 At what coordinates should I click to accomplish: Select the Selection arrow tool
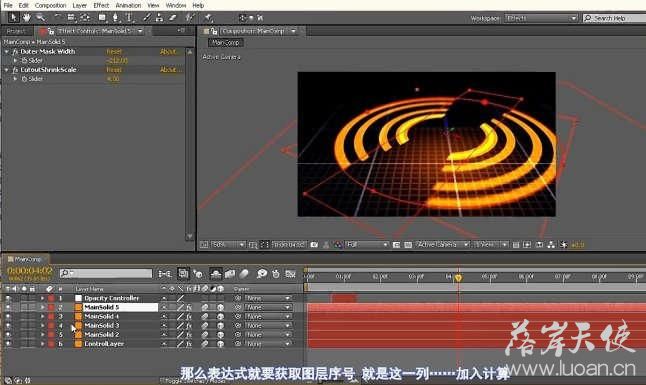[x=13, y=18]
